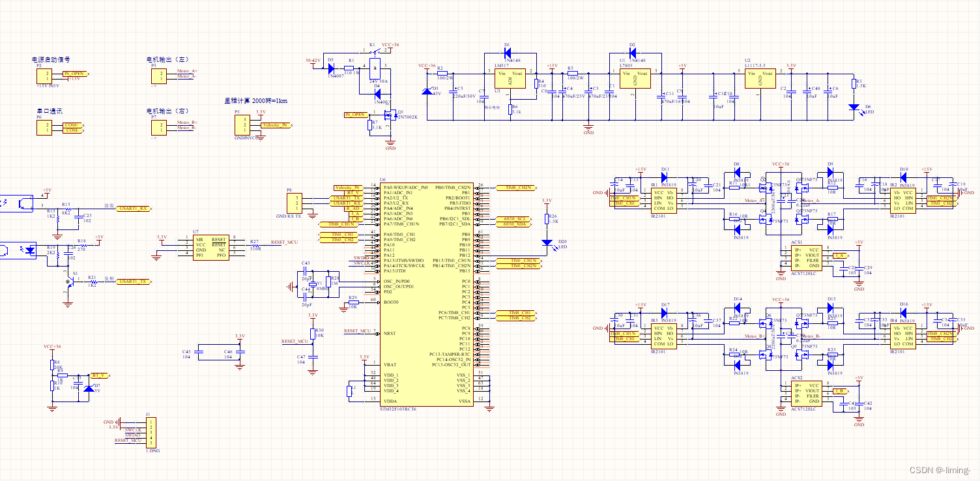Select decoupling capacitor C45
This screenshot has height=481, width=980.
click(199, 352)
